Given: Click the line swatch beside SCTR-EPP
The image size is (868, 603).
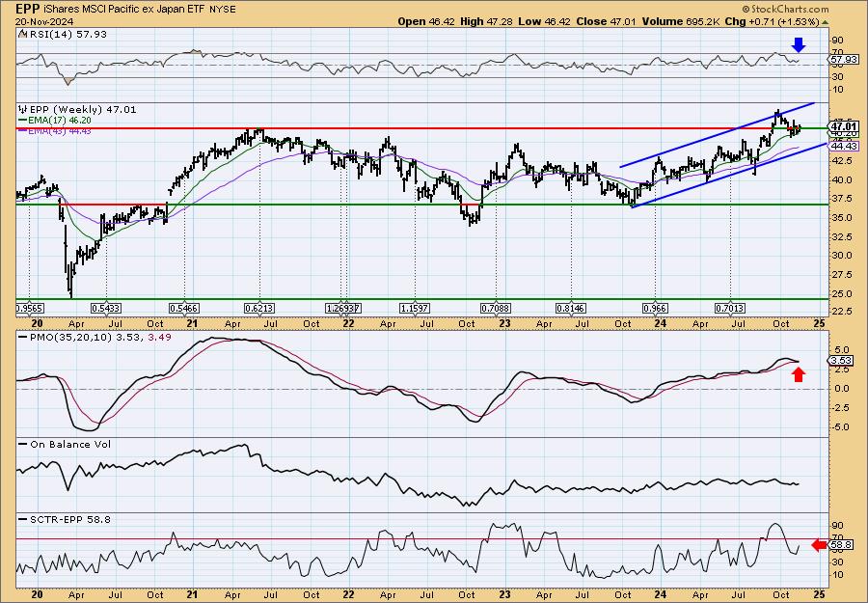Looking at the screenshot, I should pos(22,519).
